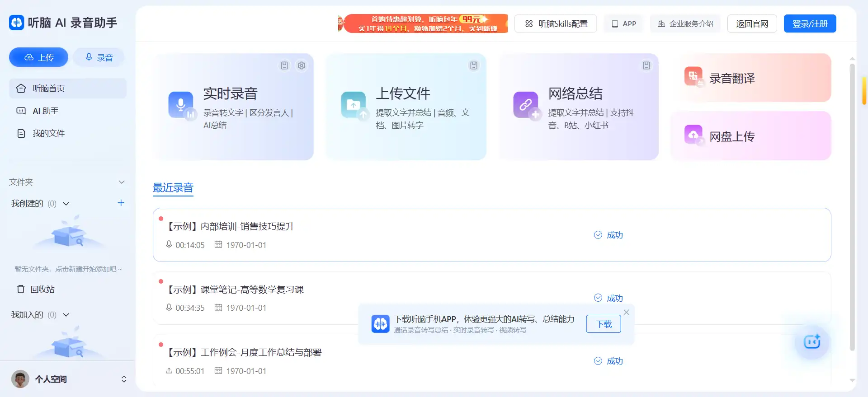Click the user avatar

point(20,379)
